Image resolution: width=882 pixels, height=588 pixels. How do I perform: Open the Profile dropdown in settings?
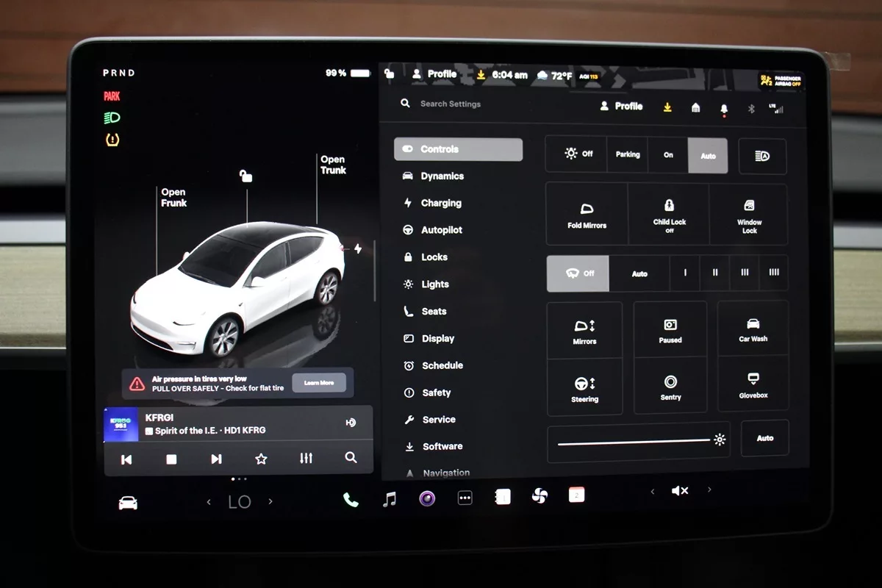pos(621,107)
